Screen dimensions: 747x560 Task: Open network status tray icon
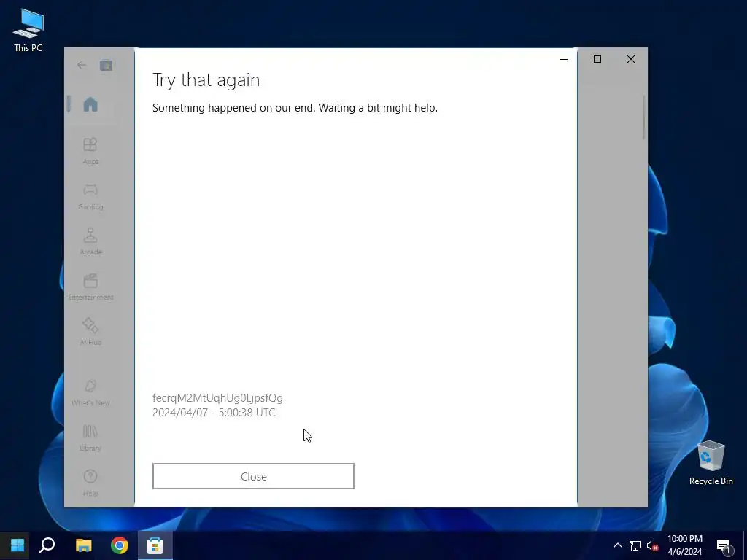tap(635, 545)
